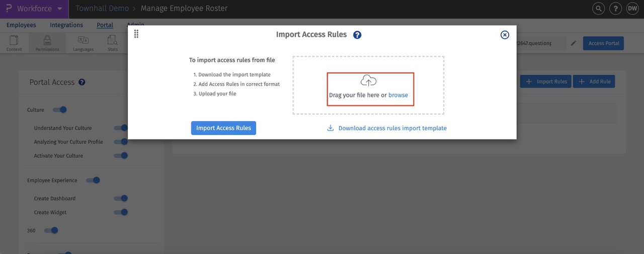Image resolution: width=644 pixels, height=254 pixels.
Task: Click Download access rules import template
Action: click(392, 128)
